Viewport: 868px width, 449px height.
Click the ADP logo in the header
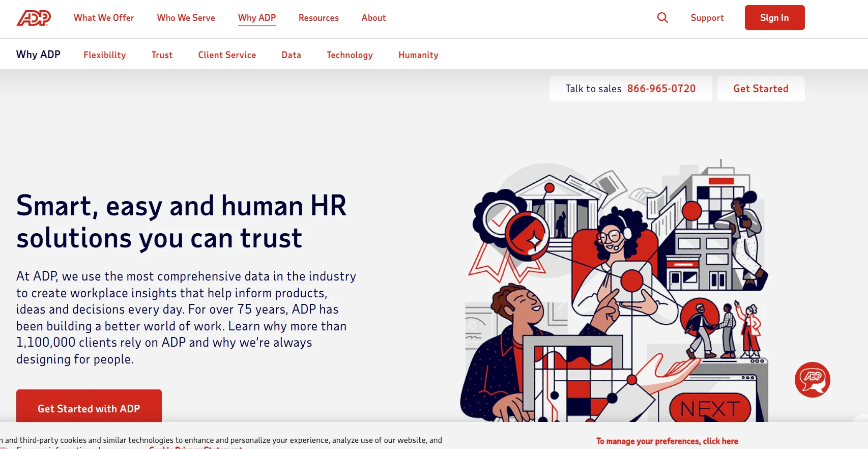[34, 18]
